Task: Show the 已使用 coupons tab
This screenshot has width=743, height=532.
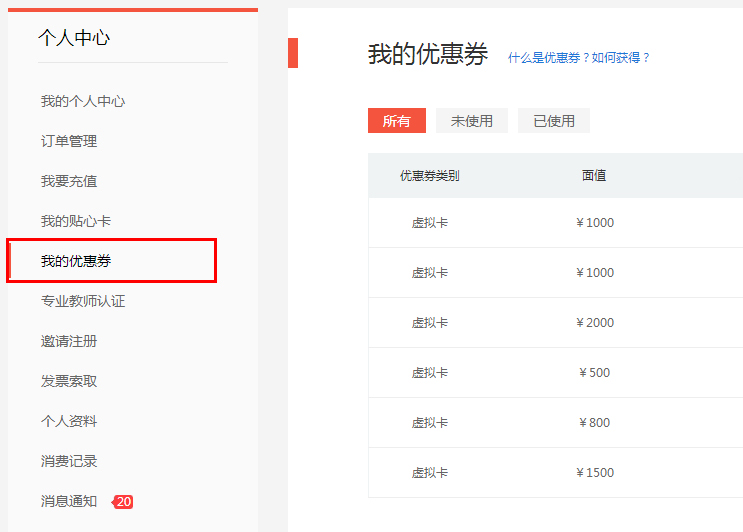Action: pyautogui.click(x=554, y=121)
